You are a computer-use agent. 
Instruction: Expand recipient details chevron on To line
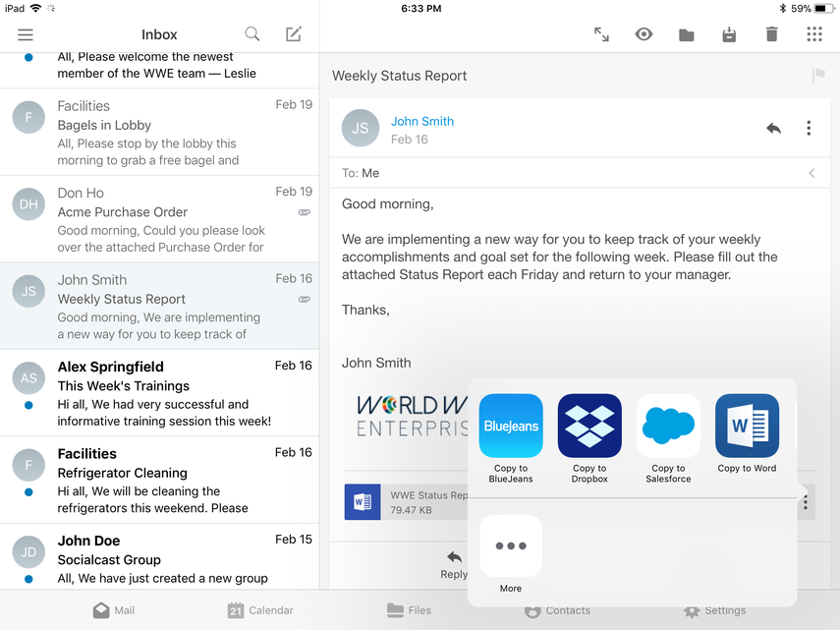tap(812, 173)
